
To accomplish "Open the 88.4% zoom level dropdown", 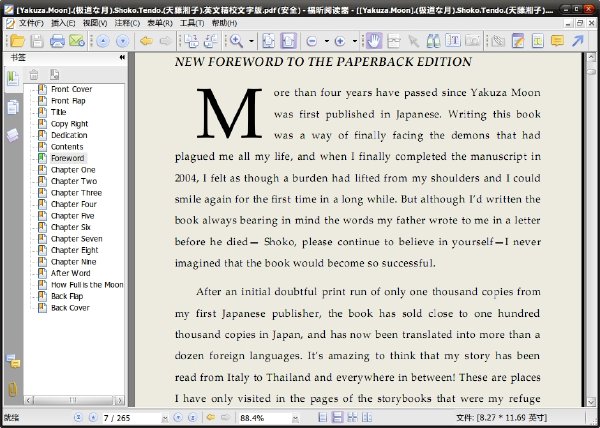I will coord(295,418).
